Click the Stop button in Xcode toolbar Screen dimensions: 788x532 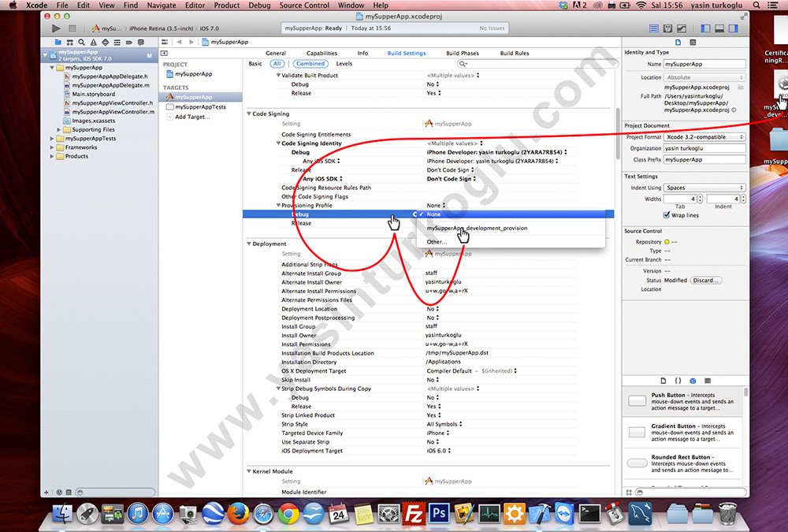[72, 28]
